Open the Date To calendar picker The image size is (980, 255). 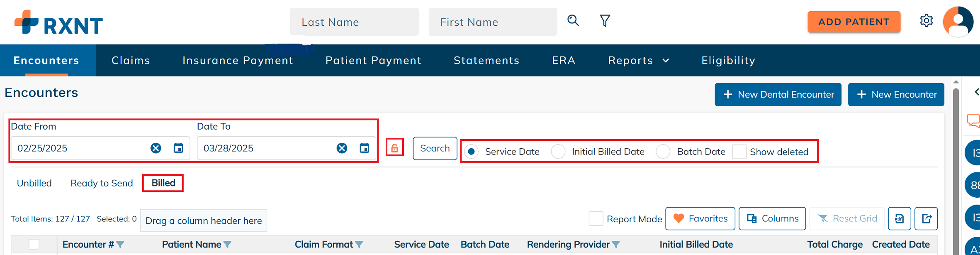pyautogui.click(x=364, y=148)
